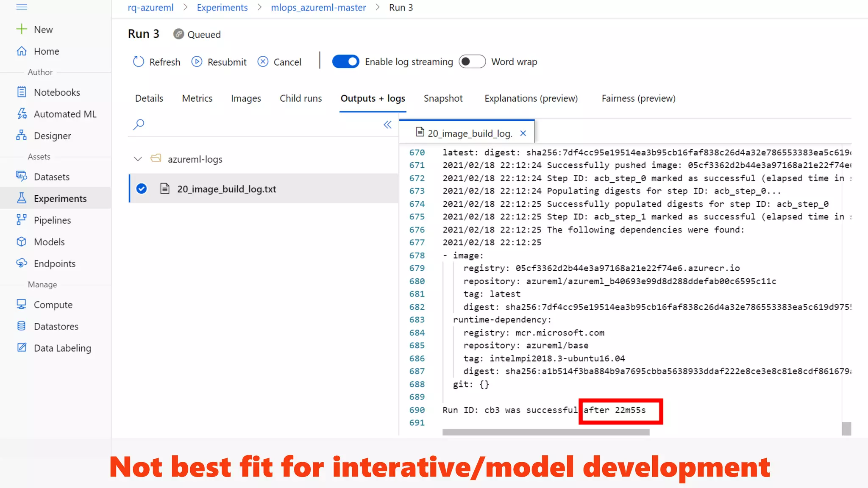
Task: Resubmit the run
Action: tap(219, 62)
